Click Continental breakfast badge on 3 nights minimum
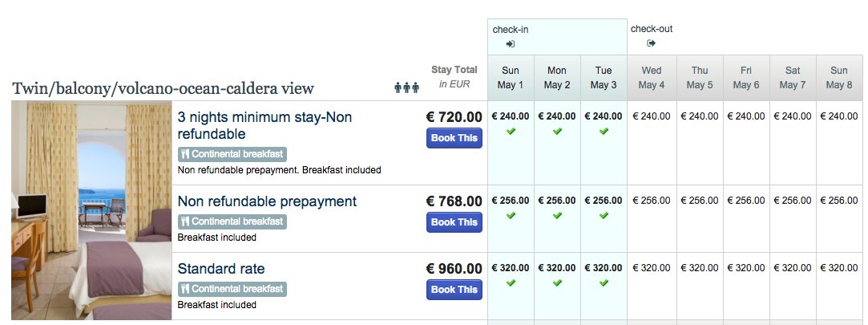Screen dimensions: 868x325 pyautogui.click(x=232, y=154)
